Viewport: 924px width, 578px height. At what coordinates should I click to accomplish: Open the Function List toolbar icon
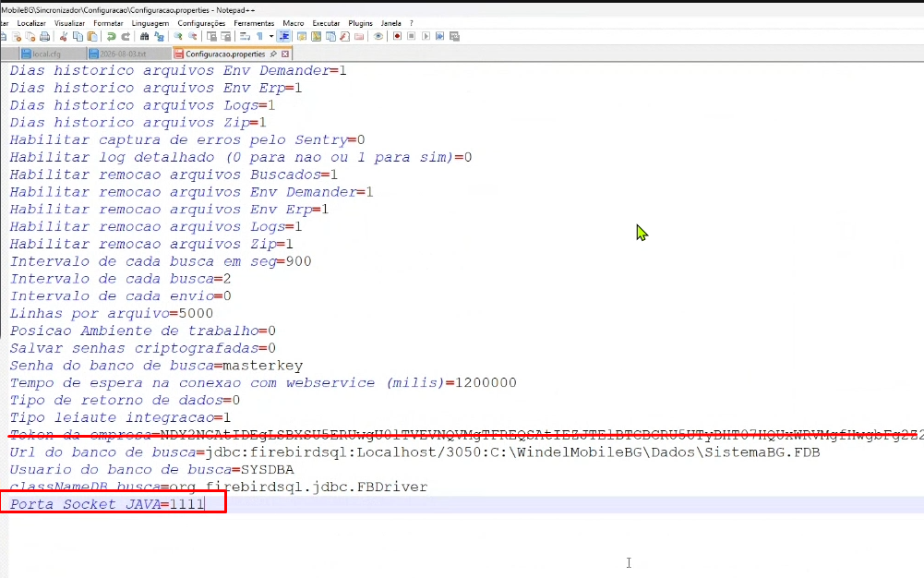[344, 37]
